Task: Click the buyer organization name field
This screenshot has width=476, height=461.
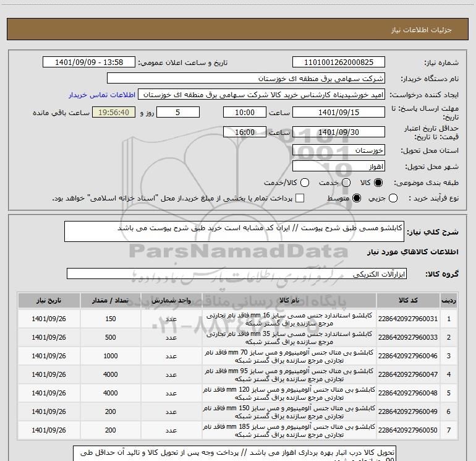Action: click(x=245, y=79)
